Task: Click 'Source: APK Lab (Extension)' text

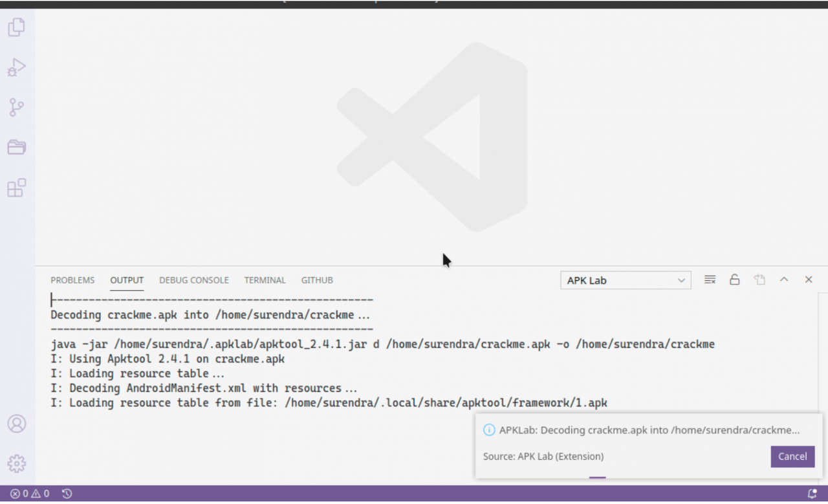Action: point(543,456)
